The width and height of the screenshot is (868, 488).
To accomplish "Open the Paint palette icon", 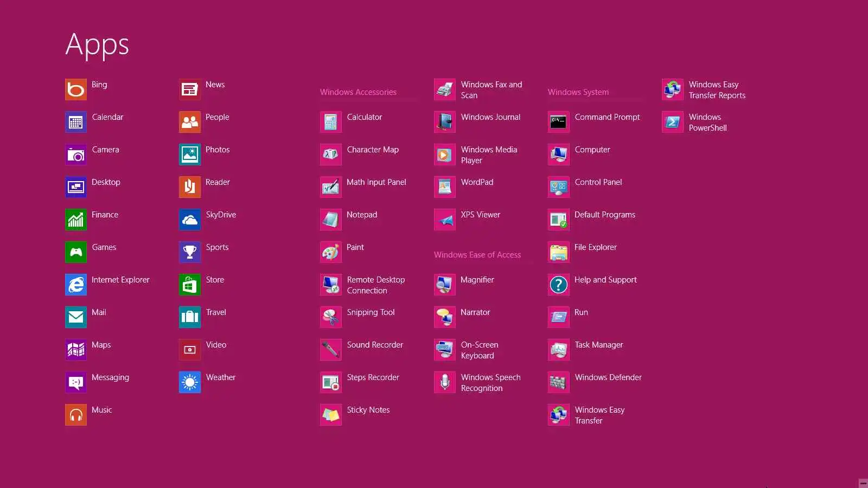I will pyautogui.click(x=331, y=252).
